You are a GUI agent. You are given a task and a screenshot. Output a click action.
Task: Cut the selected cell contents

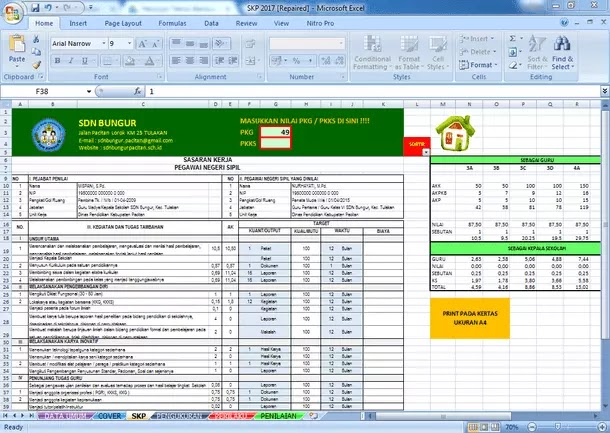click(x=36, y=39)
